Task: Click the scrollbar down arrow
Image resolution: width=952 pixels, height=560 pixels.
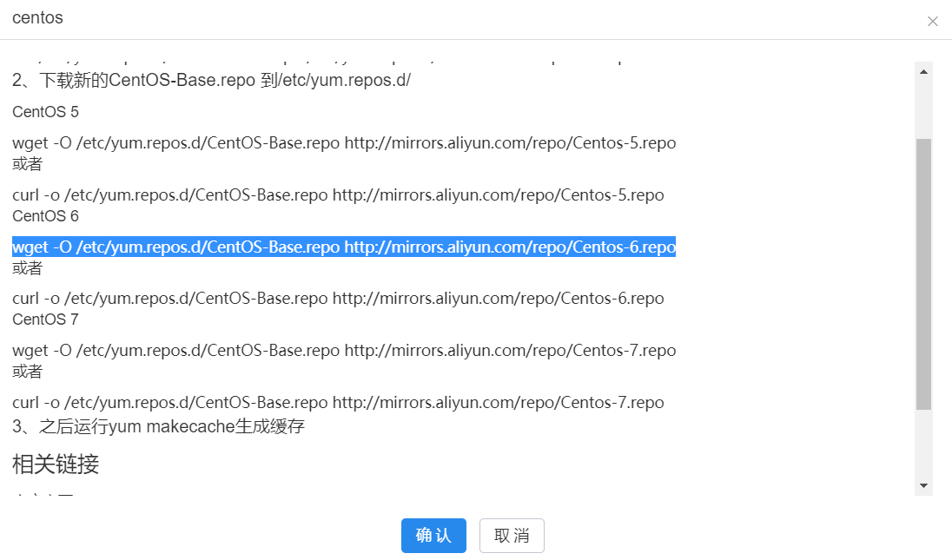Action: tap(923, 485)
